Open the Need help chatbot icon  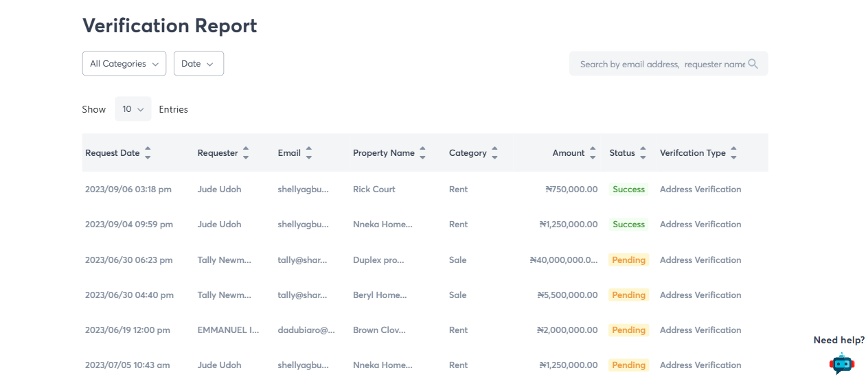841,363
